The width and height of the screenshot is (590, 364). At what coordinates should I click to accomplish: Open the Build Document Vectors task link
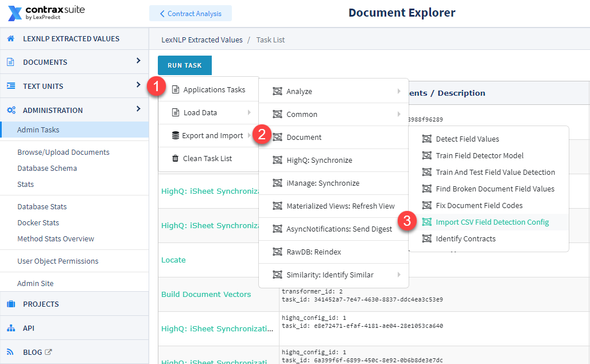tap(206, 295)
